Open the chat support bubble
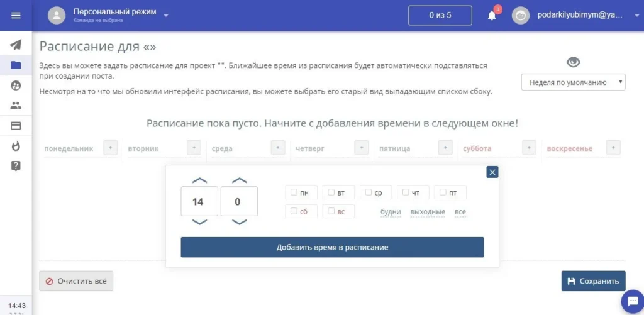The width and height of the screenshot is (644, 315). 633,301
